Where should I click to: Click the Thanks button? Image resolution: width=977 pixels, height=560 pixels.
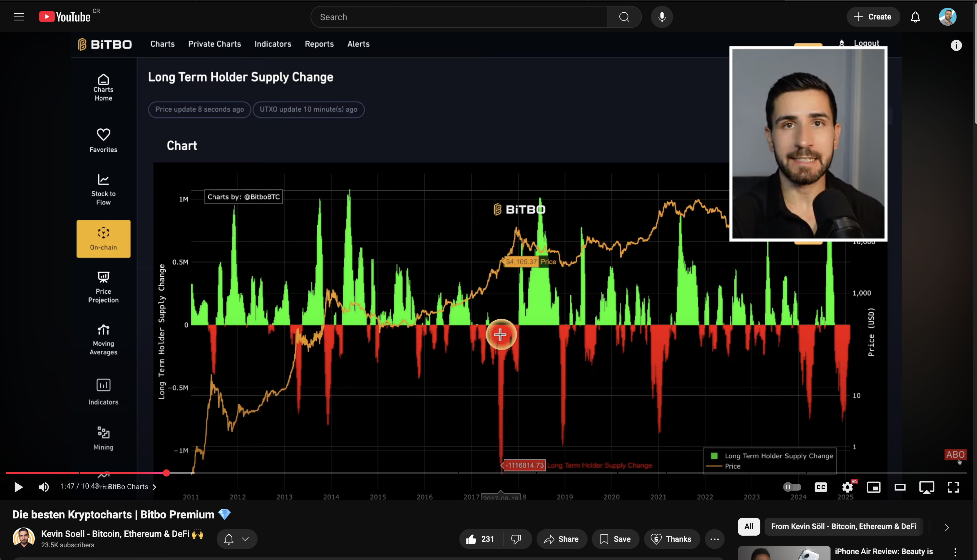671,539
